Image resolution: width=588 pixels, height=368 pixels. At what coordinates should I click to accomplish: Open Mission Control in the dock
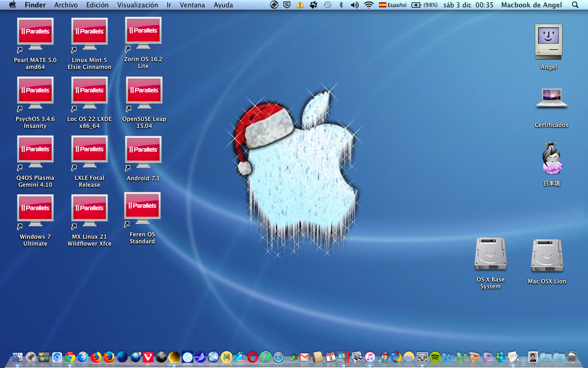tap(44, 357)
